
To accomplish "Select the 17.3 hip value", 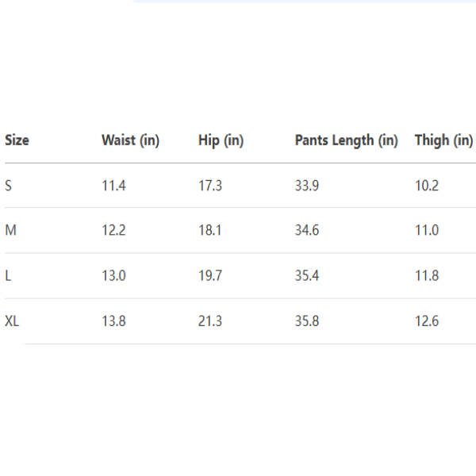I will (x=210, y=186).
